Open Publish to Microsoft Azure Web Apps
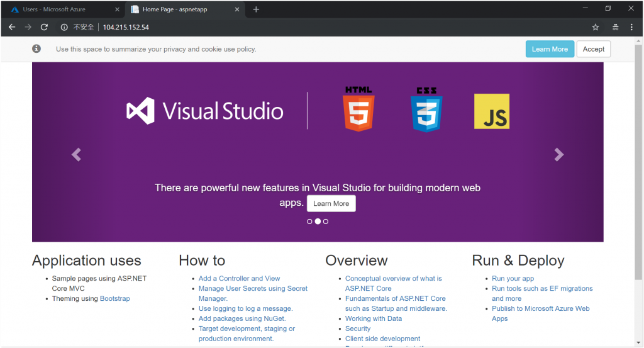The height and width of the screenshot is (348, 644). coord(540,313)
